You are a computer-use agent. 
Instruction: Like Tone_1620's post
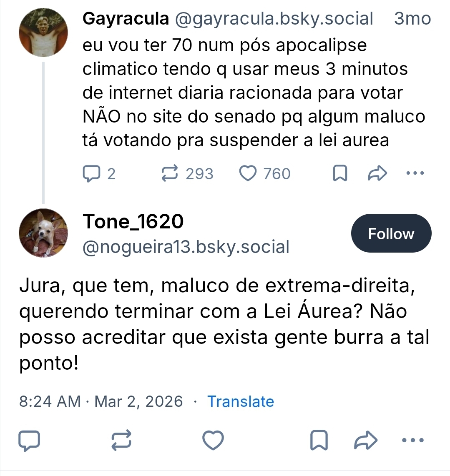point(213,441)
